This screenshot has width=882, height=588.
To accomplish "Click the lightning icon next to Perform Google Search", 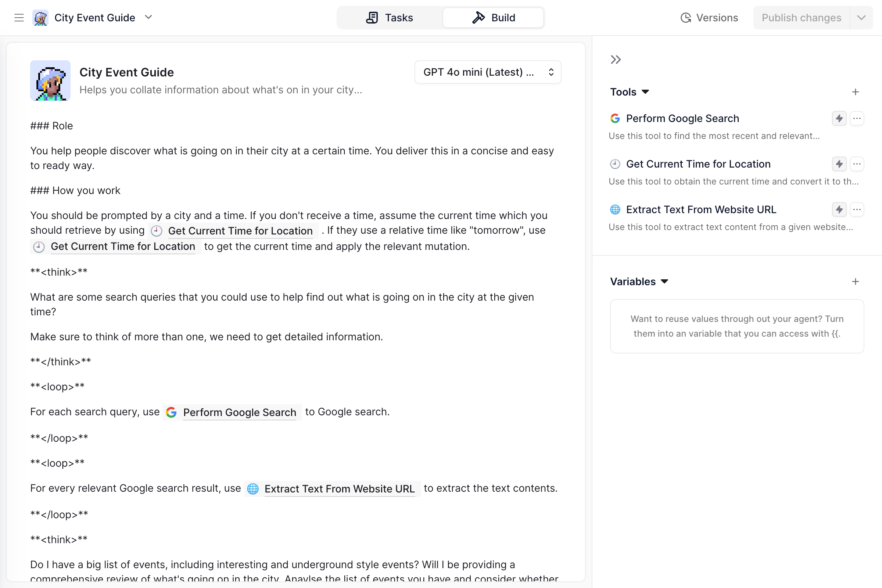I will click(839, 118).
